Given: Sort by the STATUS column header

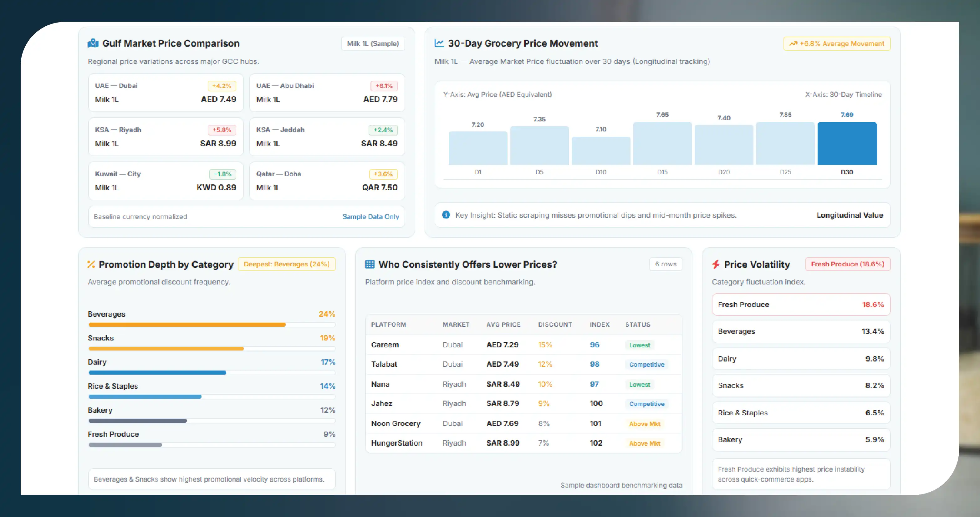Looking at the screenshot, I should click(x=638, y=325).
